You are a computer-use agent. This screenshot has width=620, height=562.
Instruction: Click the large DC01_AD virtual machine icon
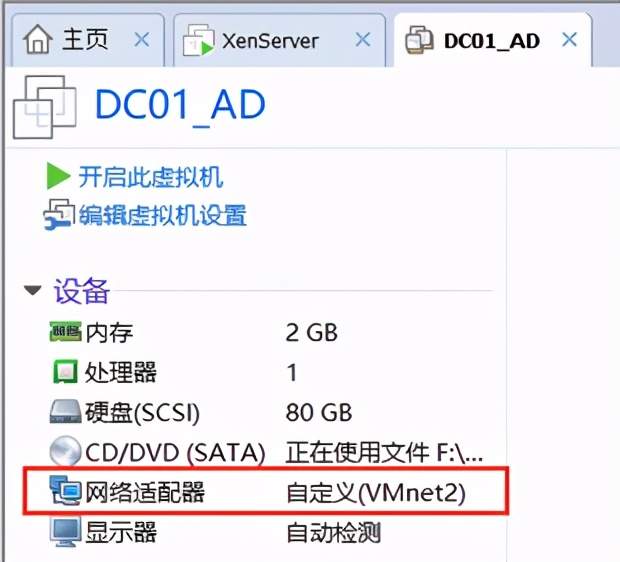45,107
